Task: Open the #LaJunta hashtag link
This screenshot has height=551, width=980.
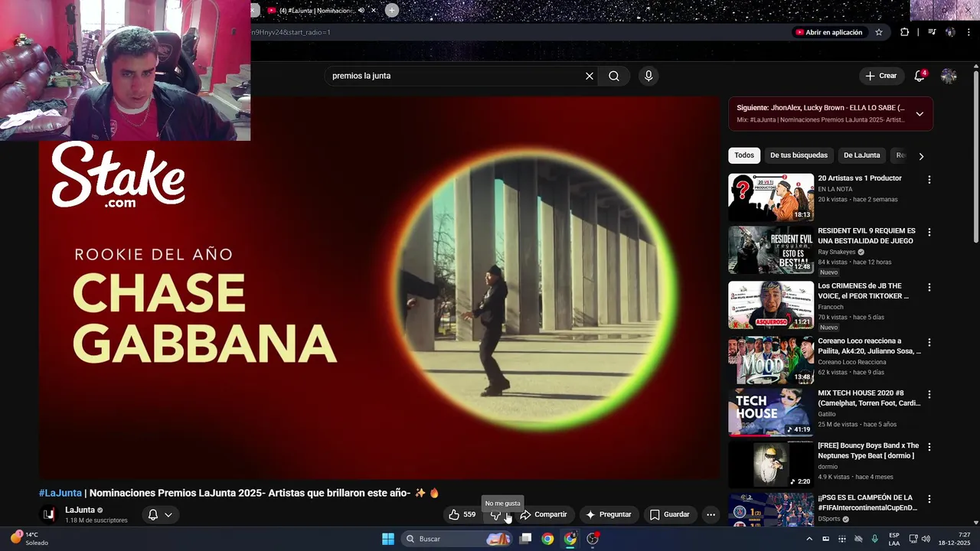Action: (x=60, y=493)
